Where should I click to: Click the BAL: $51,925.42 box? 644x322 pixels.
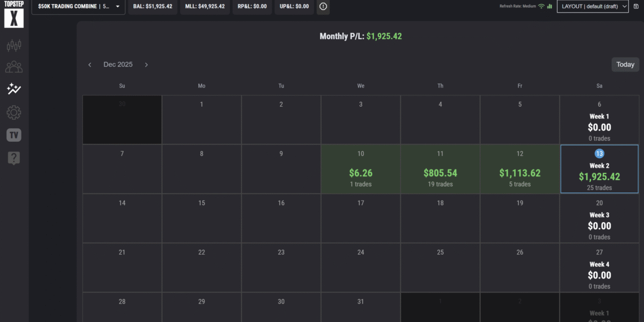[153, 7]
